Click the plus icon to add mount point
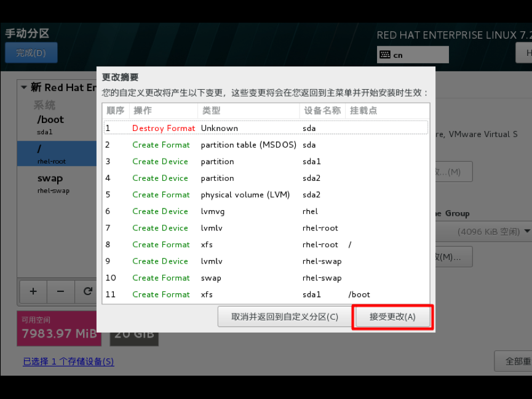Screen dimensions: 532x399 click(x=33, y=291)
